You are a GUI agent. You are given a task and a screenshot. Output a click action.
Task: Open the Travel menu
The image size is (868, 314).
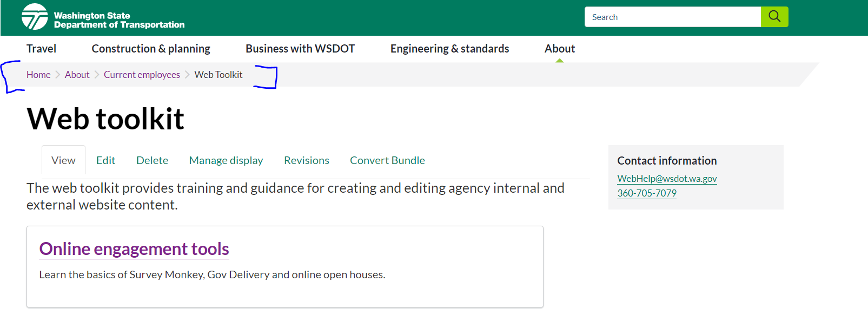[41, 49]
